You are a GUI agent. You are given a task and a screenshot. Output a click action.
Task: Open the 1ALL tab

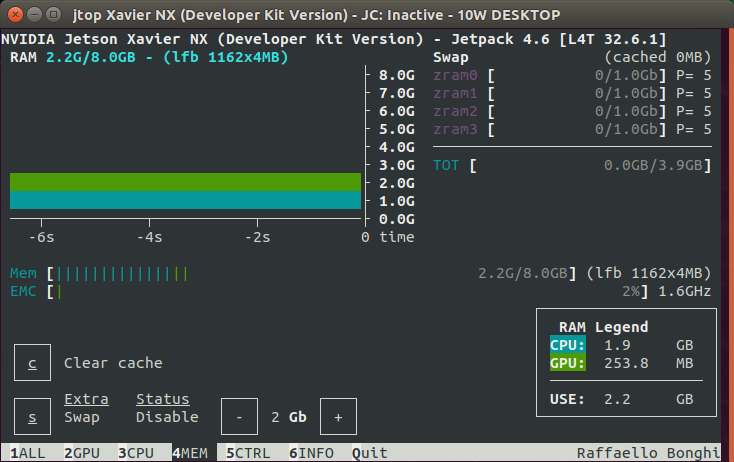pyautogui.click(x=28, y=453)
